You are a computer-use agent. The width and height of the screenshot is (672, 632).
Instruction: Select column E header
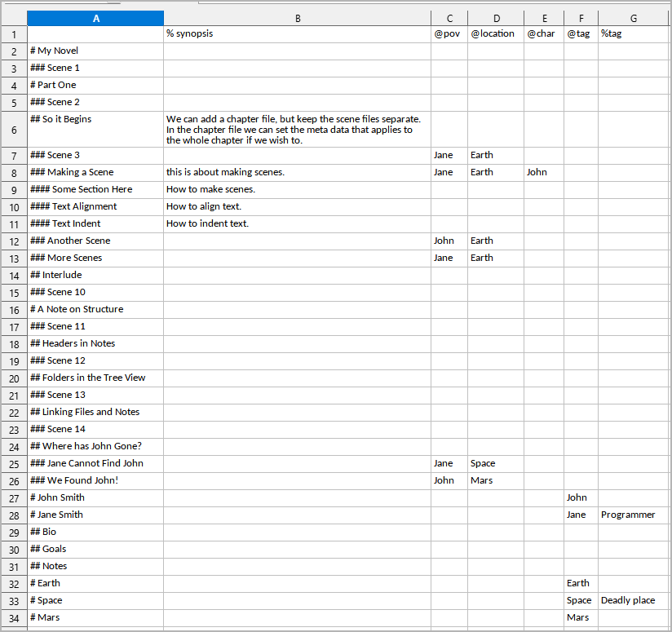tap(544, 19)
